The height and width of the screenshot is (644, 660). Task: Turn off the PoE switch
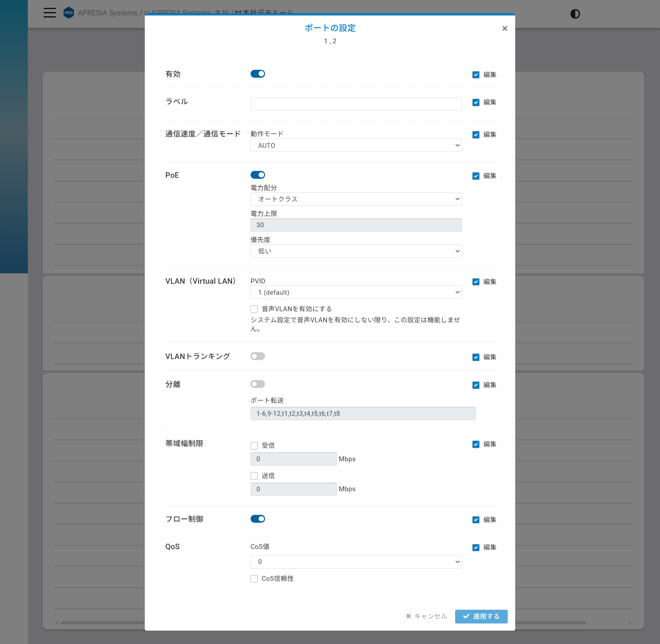point(257,175)
